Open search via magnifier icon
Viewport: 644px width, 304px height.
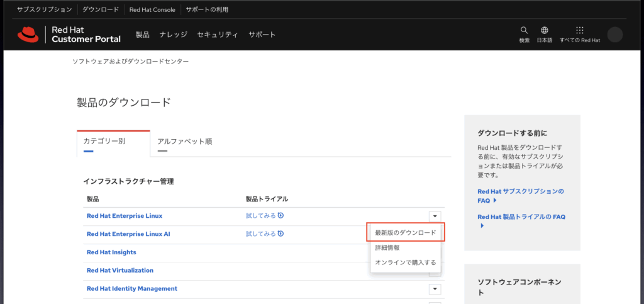pos(524,30)
